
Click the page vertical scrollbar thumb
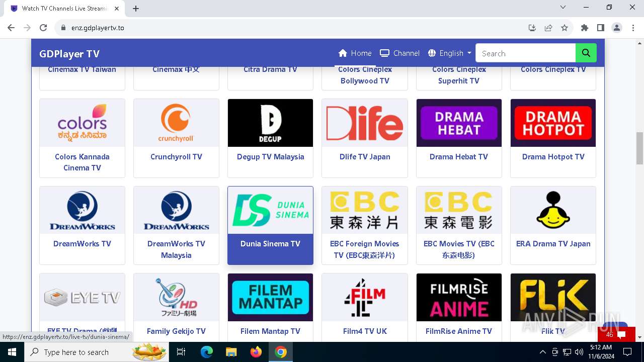click(x=639, y=148)
